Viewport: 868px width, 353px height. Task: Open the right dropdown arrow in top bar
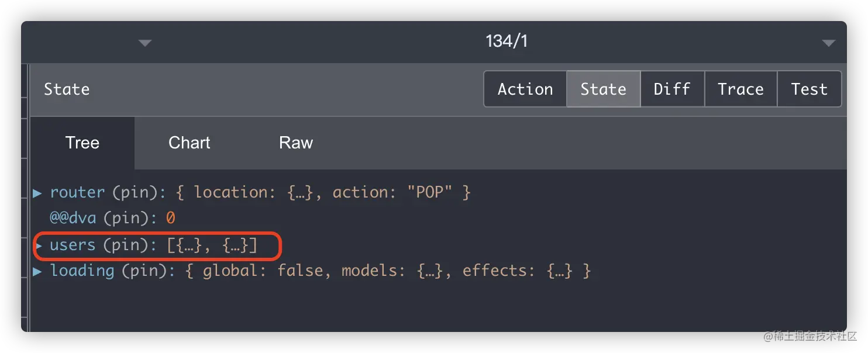828,43
